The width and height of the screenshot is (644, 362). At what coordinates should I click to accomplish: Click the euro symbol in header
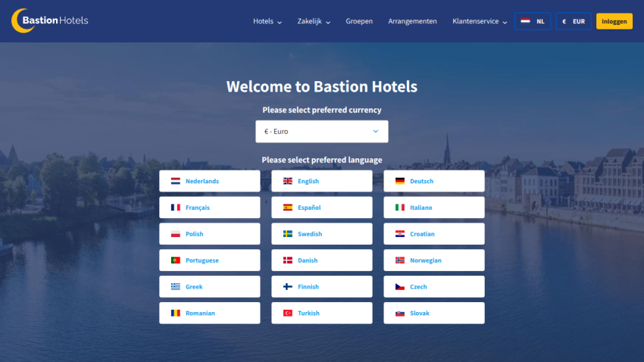(x=564, y=21)
